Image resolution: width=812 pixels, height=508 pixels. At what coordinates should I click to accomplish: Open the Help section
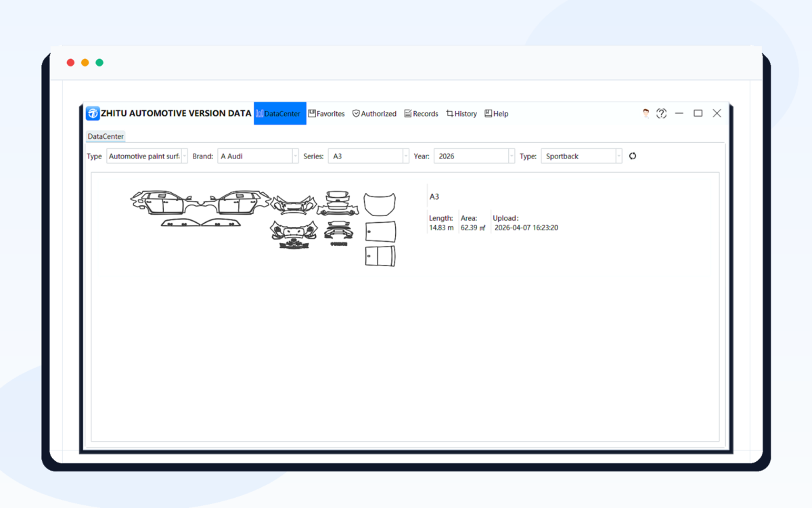coord(496,114)
